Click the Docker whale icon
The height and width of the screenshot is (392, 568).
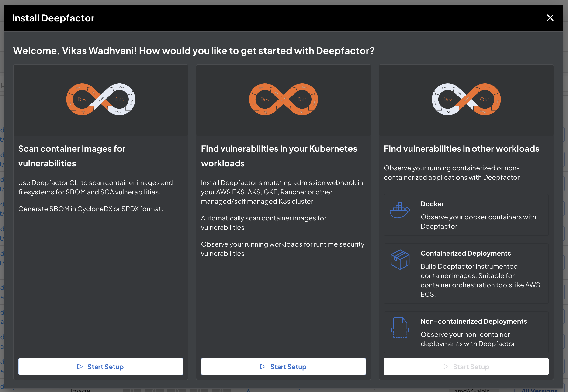[x=400, y=210]
